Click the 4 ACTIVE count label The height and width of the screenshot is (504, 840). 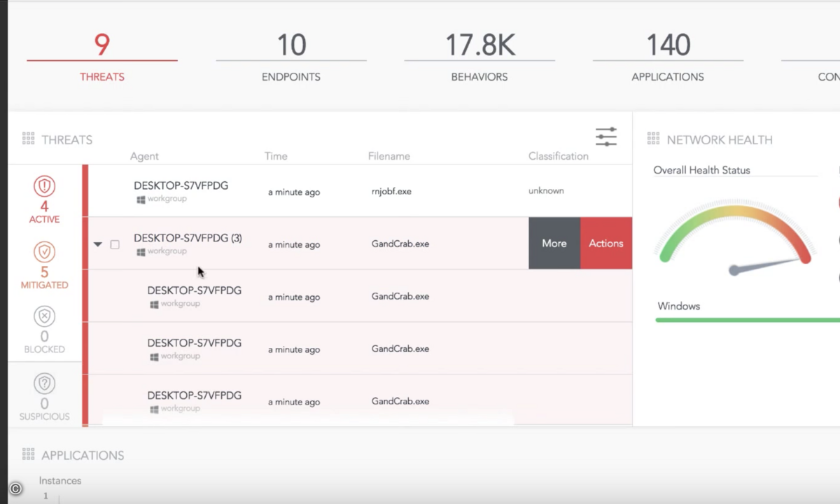tap(45, 212)
